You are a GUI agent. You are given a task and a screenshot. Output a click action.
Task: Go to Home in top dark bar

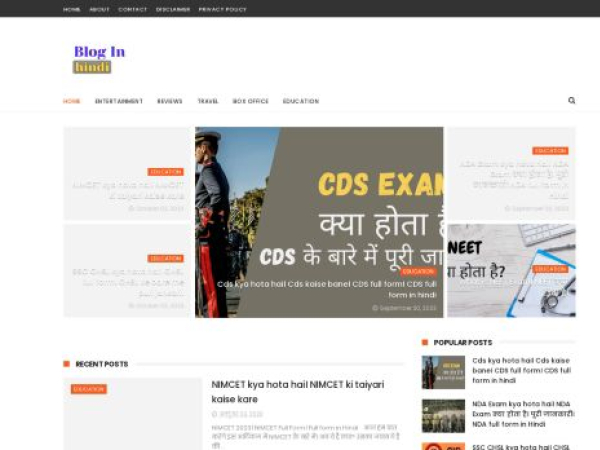tap(72, 9)
